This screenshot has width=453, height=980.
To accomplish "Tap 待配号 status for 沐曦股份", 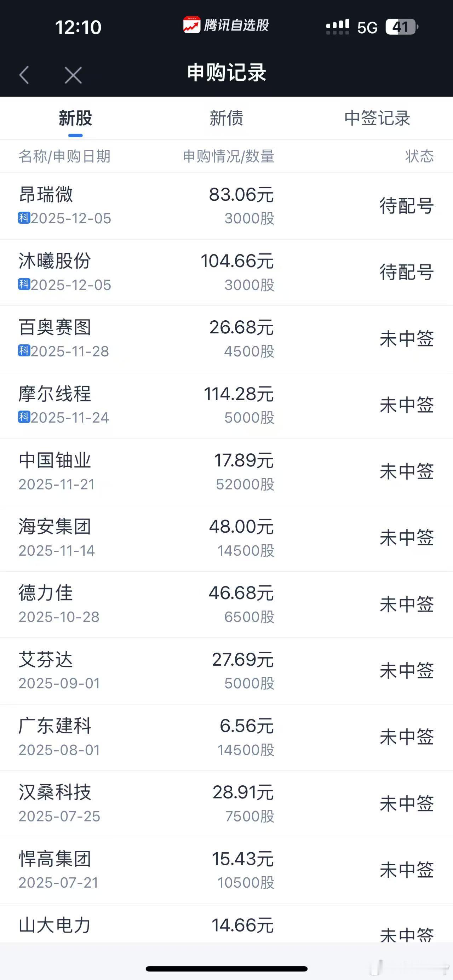I will (407, 273).
